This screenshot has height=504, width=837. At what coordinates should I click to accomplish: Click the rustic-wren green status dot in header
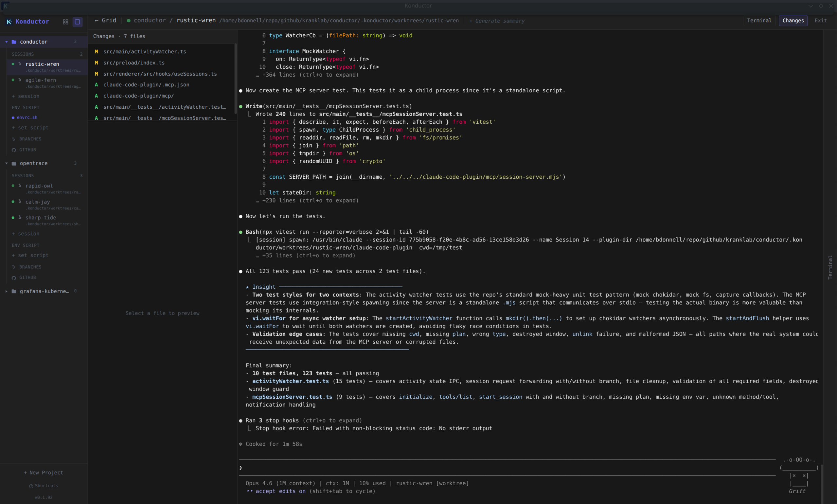point(129,21)
